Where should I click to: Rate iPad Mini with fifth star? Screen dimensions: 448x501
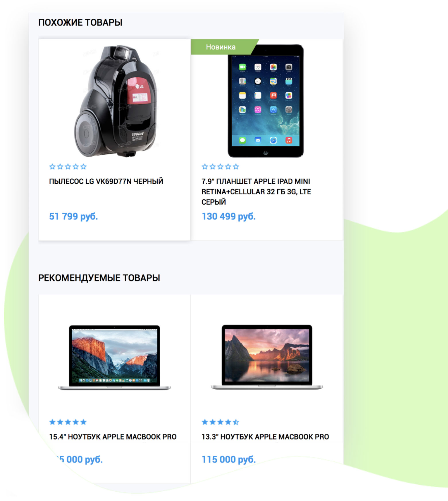(x=236, y=166)
